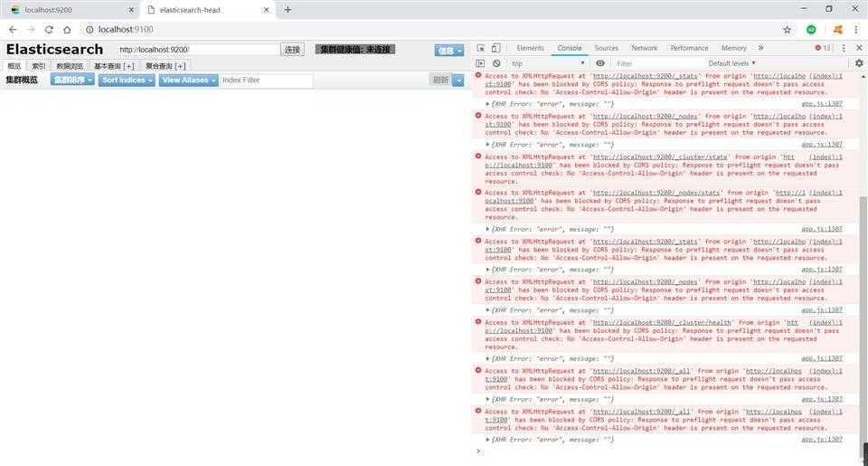868x466 pixels.
Task: Open the Chrome three-dot menu
Action: click(x=855, y=29)
